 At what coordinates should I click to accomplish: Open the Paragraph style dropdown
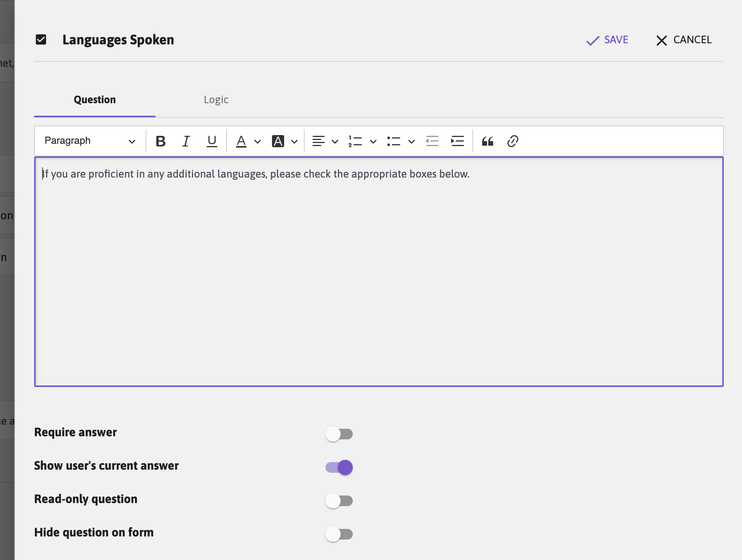(89, 141)
